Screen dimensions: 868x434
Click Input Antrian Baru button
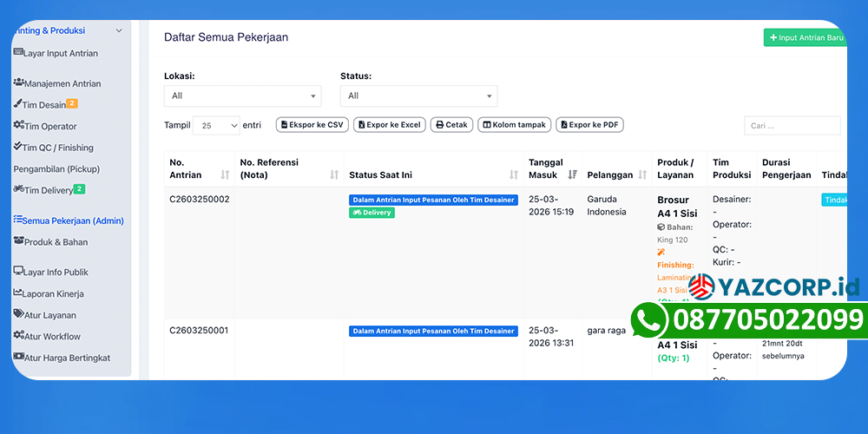pos(805,37)
